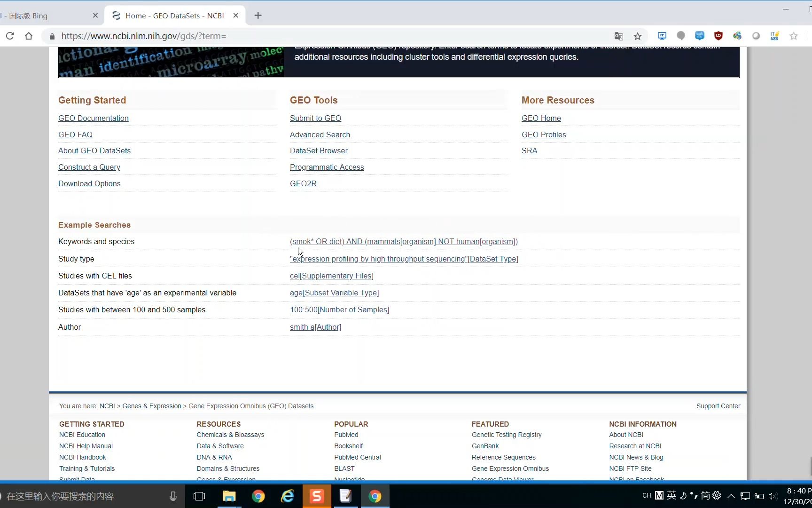
Task: Open Submit to GEO link
Action: point(315,119)
